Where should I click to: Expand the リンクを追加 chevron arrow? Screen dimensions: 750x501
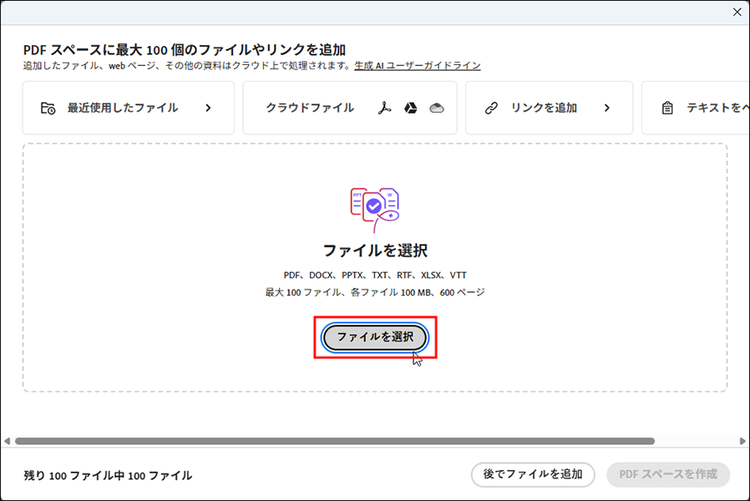click(607, 108)
